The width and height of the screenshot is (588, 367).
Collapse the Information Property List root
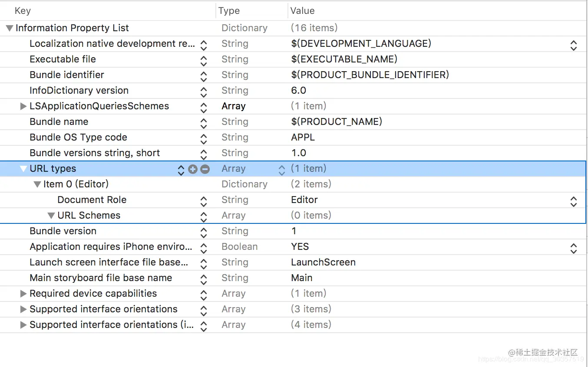(x=9, y=28)
